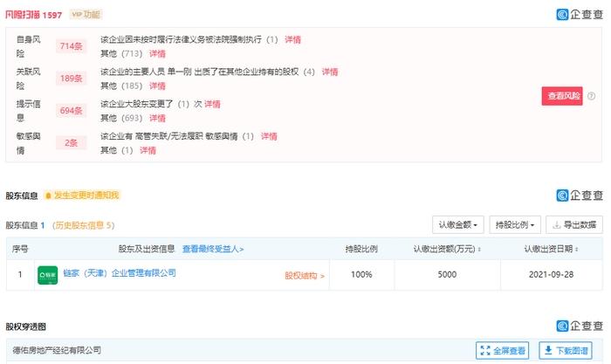611x364 pixels.
Task: Click the help question mark beside 查看风险
Action: (592, 96)
